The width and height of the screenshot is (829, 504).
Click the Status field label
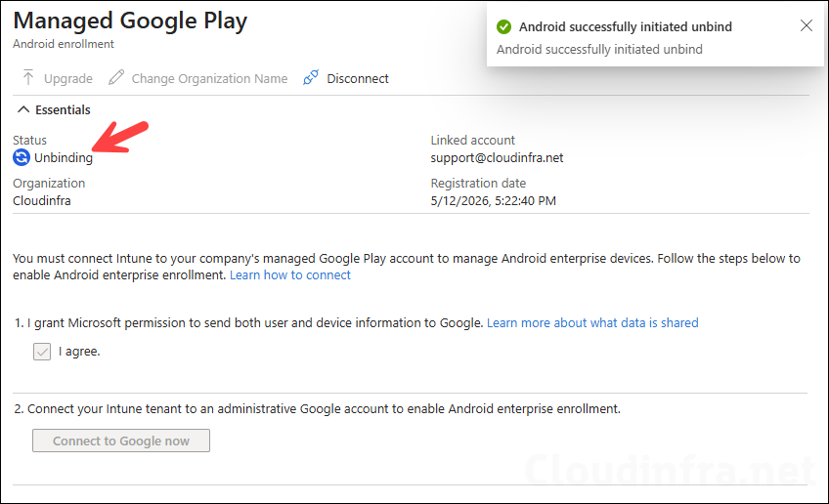29,140
